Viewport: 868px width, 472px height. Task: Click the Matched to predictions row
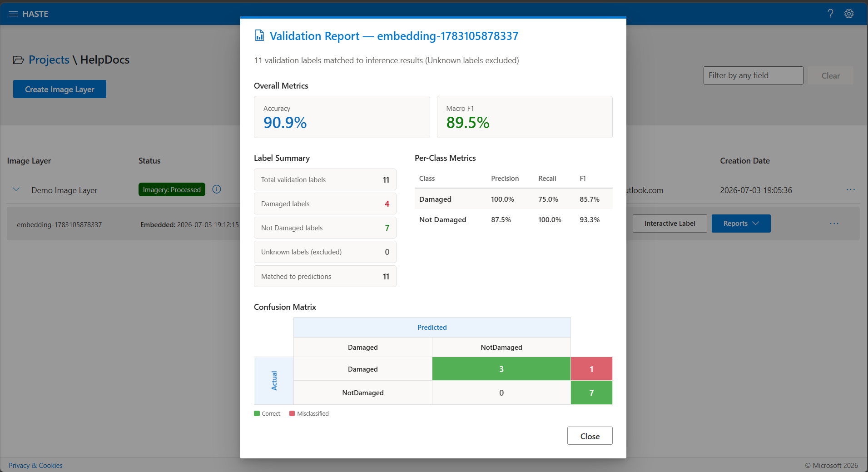[325, 276]
